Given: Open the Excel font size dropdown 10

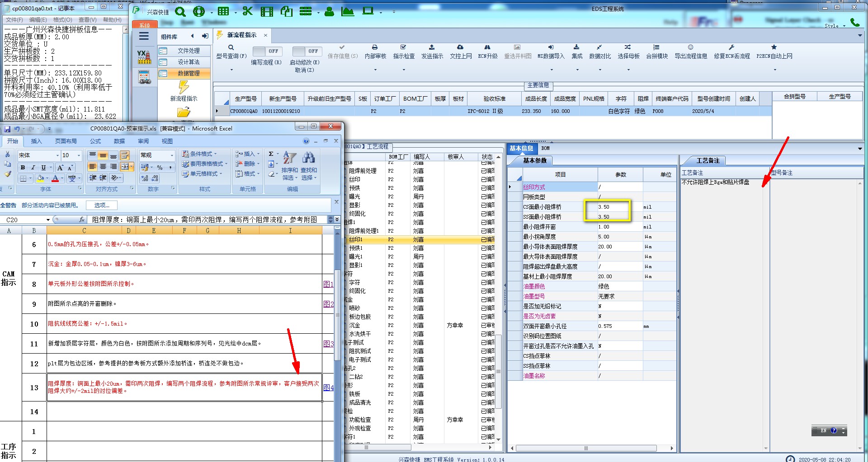Looking at the screenshot, I should pyautogui.click(x=79, y=155).
